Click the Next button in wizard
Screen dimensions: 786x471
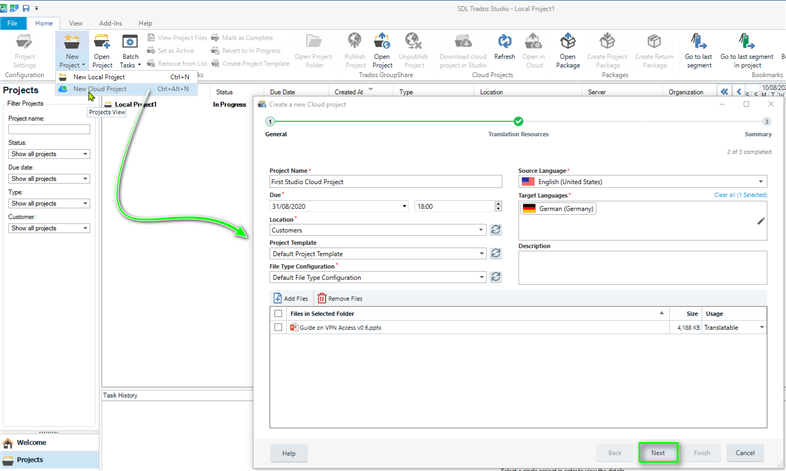[658, 452]
